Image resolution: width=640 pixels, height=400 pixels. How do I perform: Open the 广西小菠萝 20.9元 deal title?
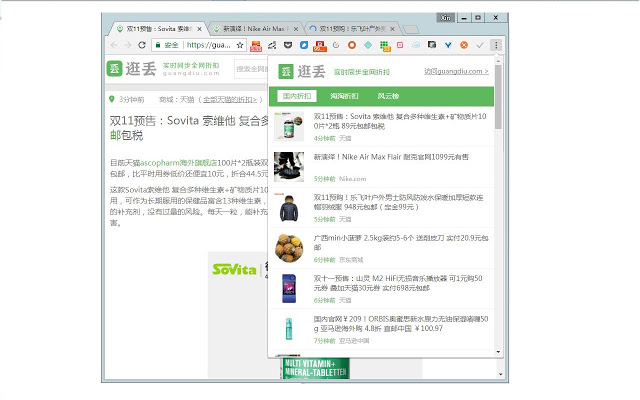pyautogui.click(x=401, y=242)
